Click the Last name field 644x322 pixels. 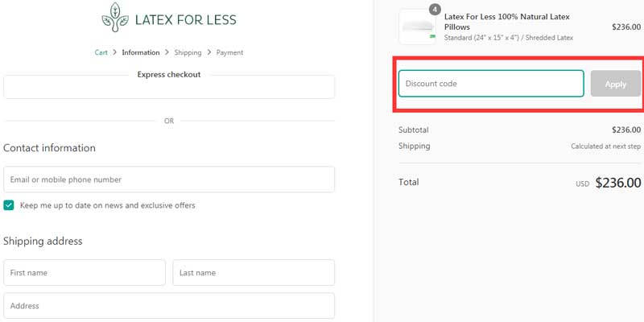pyautogui.click(x=254, y=272)
